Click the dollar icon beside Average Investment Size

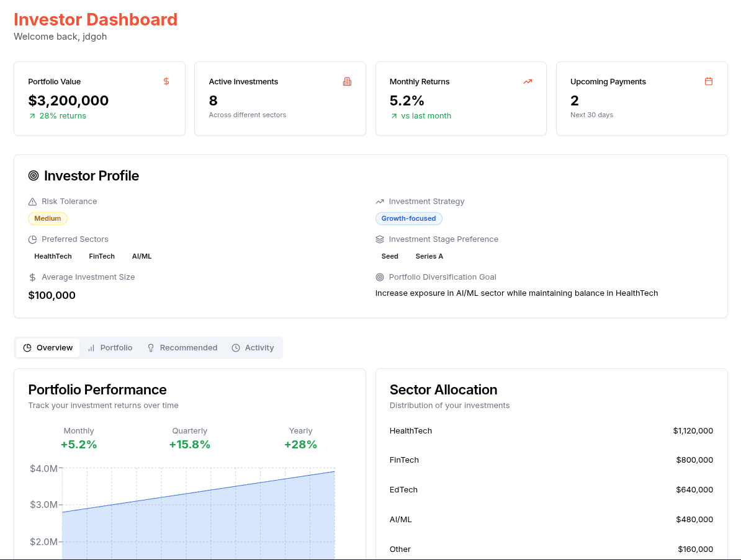[x=33, y=277]
